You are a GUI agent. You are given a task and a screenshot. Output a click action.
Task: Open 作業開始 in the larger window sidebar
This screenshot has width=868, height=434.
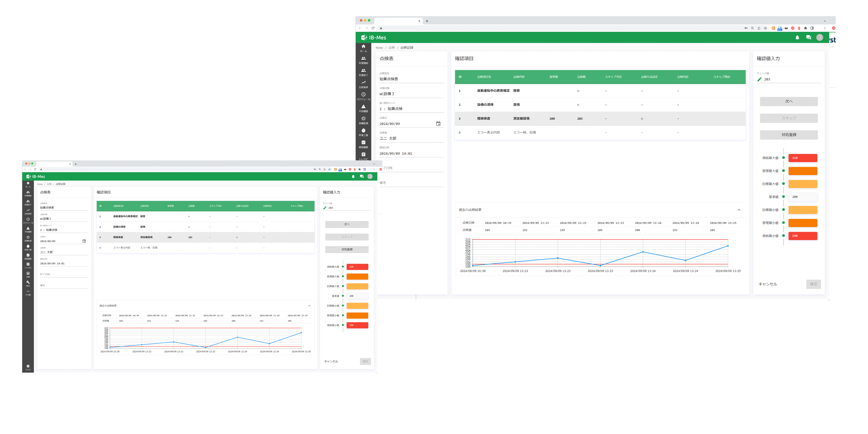[363, 60]
